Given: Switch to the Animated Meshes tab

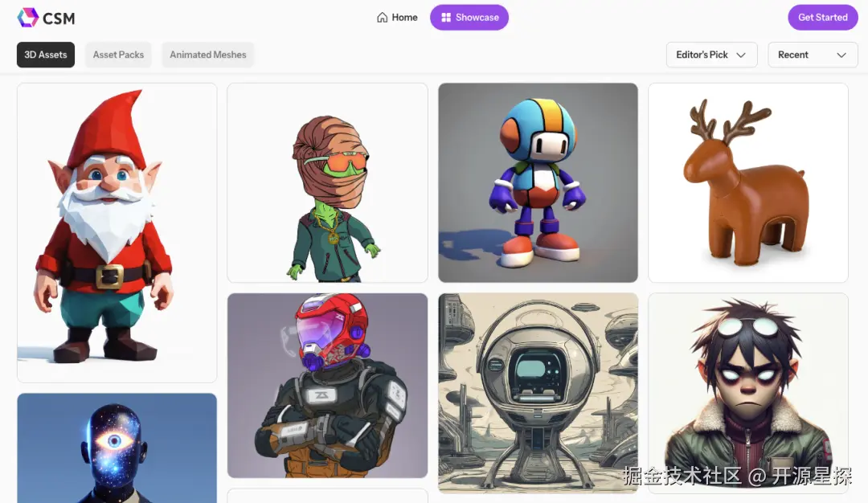Looking at the screenshot, I should pyautogui.click(x=207, y=55).
